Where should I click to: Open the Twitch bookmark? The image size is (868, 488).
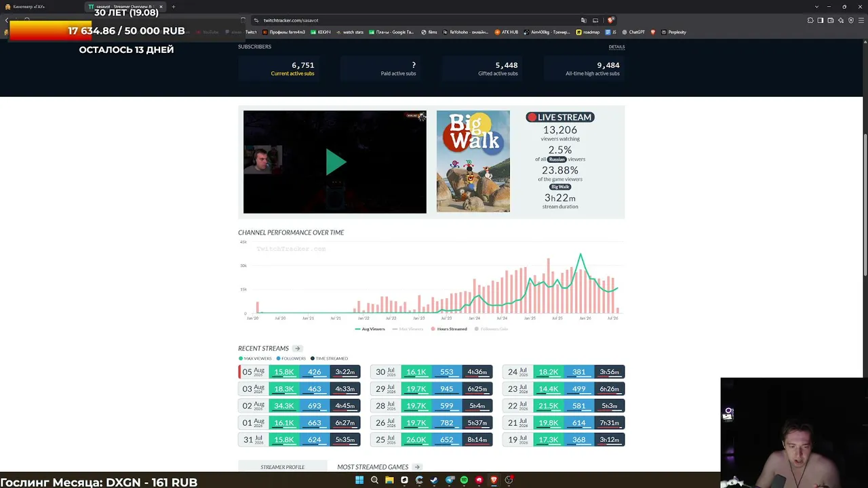point(251,32)
